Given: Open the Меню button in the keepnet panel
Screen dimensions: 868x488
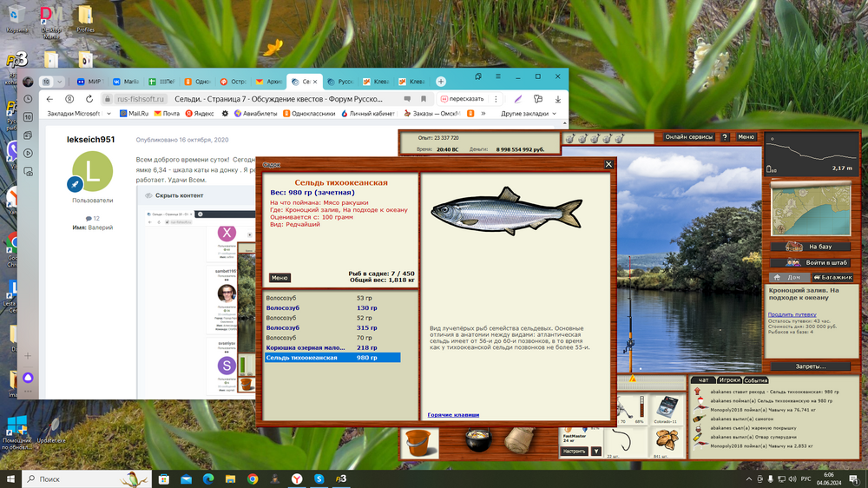Looking at the screenshot, I should [x=279, y=278].
